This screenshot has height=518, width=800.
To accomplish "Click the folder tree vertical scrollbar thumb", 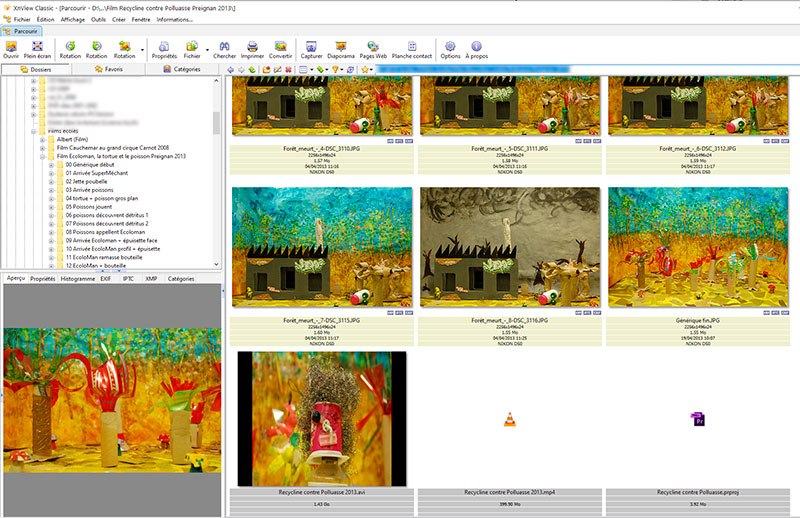I will (216, 122).
